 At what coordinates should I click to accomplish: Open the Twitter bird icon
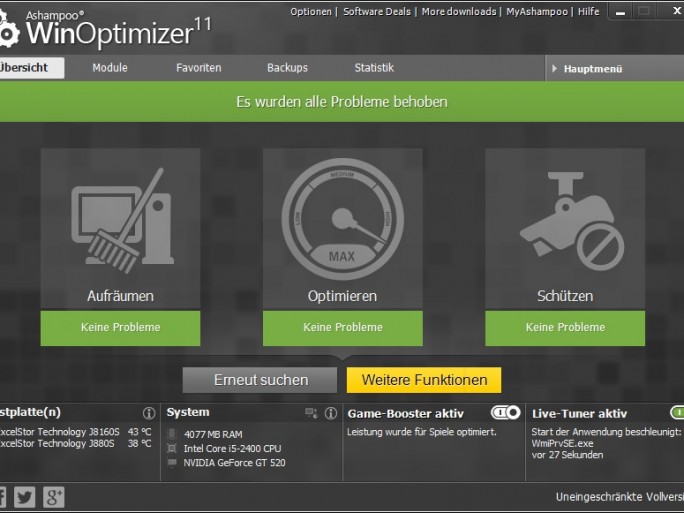point(25,497)
